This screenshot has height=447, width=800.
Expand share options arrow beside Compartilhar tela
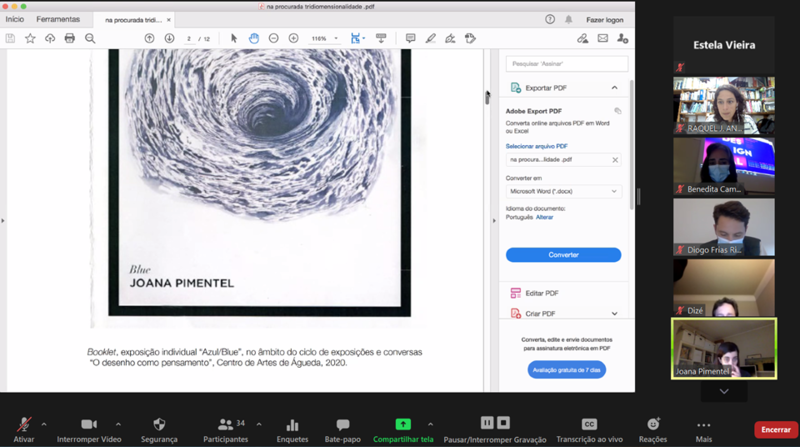click(x=430, y=424)
